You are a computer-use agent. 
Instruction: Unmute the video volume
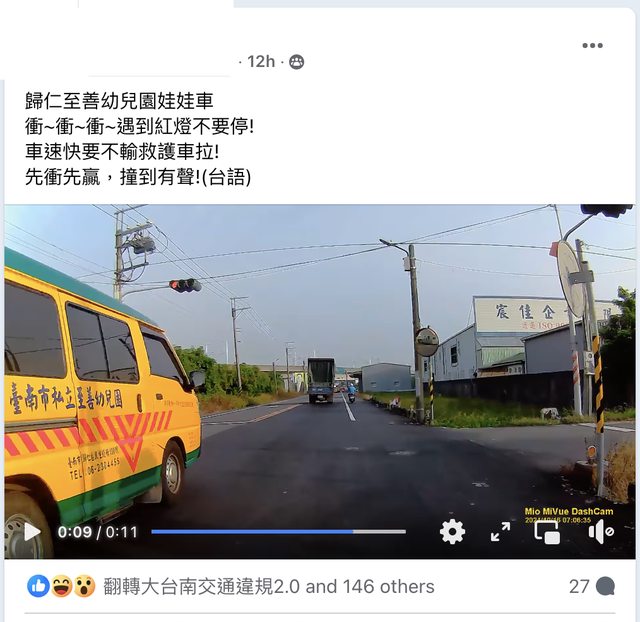pyautogui.click(x=601, y=532)
